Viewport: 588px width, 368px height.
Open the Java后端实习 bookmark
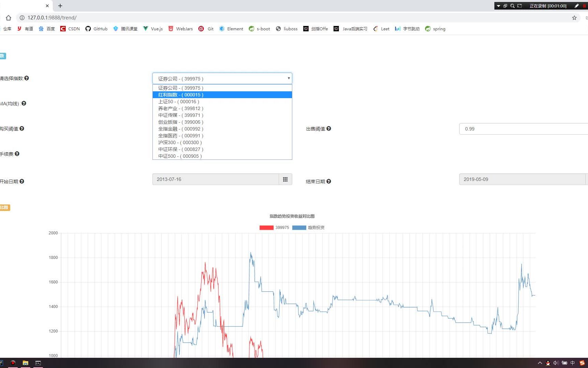pos(350,29)
